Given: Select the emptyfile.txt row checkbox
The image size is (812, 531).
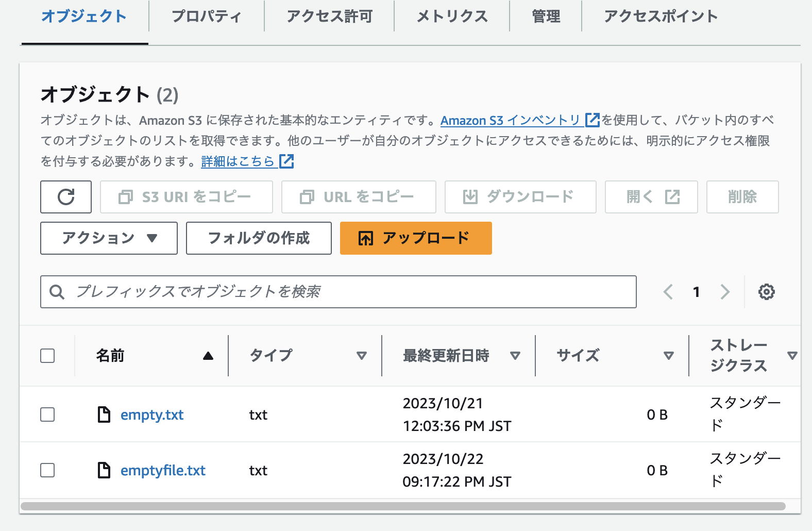Looking at the screenshot, I should point(47,470).
